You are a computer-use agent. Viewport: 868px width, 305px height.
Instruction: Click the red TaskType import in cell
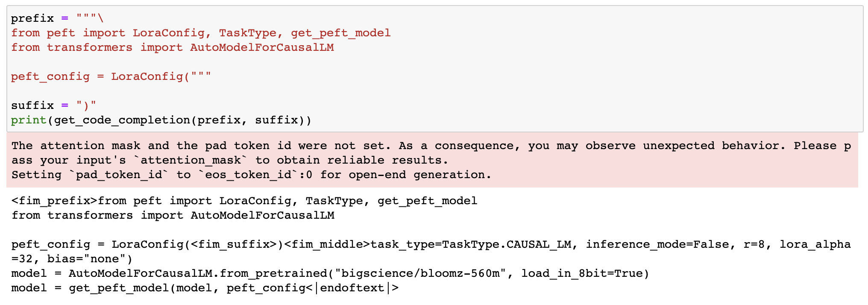click(x=247, y=33)
